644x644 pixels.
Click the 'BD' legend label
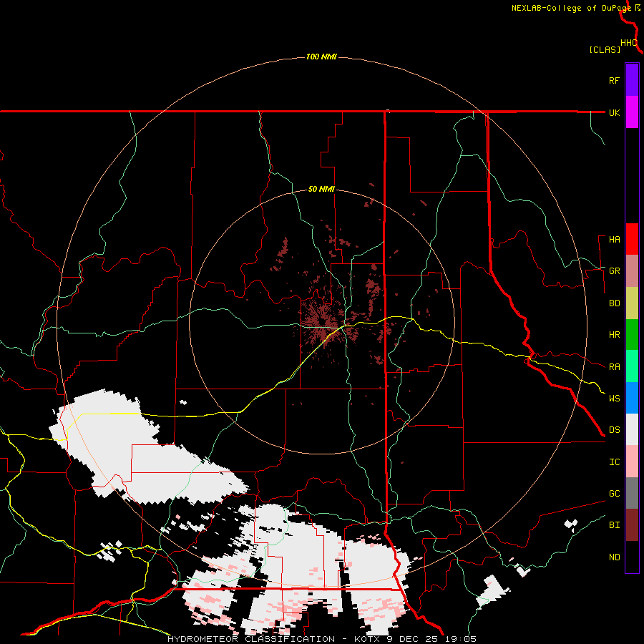[x=614, y=303]
